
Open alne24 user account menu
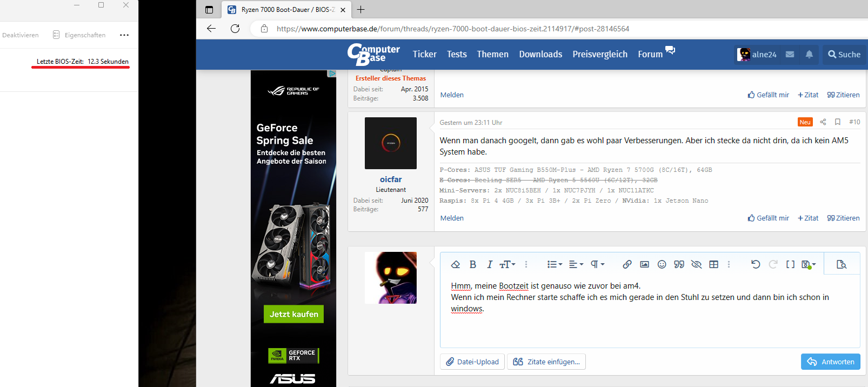(x=757, y=55)
